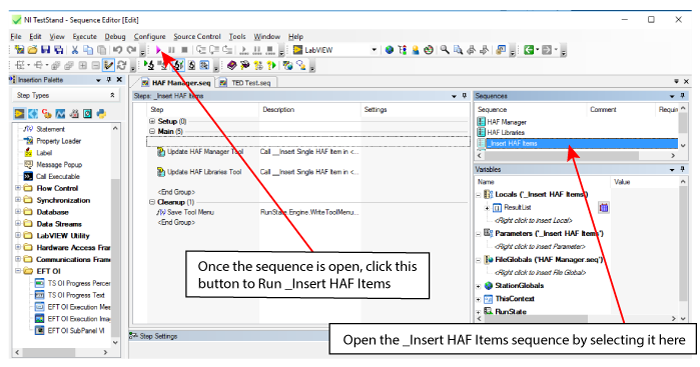Click the Step Into debug icon
This screenshot has width=700, height=367.
(x=201, y=50)
